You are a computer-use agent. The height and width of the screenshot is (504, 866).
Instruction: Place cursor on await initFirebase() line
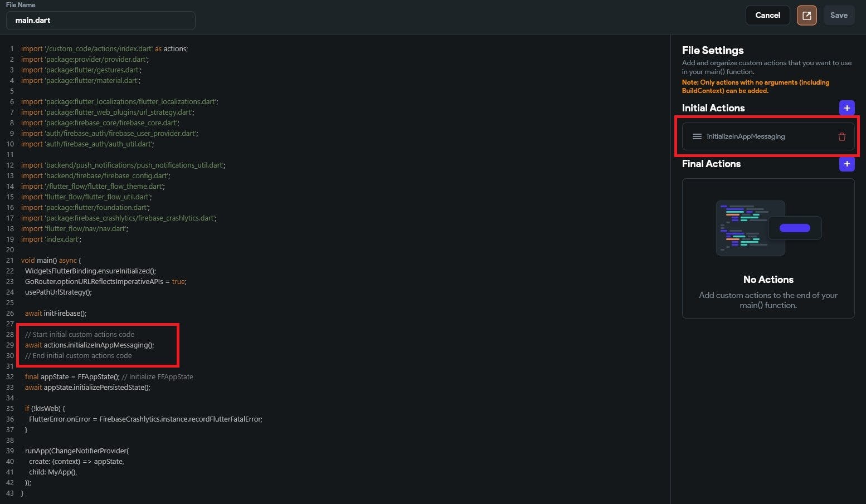click(x=56, y=314)
